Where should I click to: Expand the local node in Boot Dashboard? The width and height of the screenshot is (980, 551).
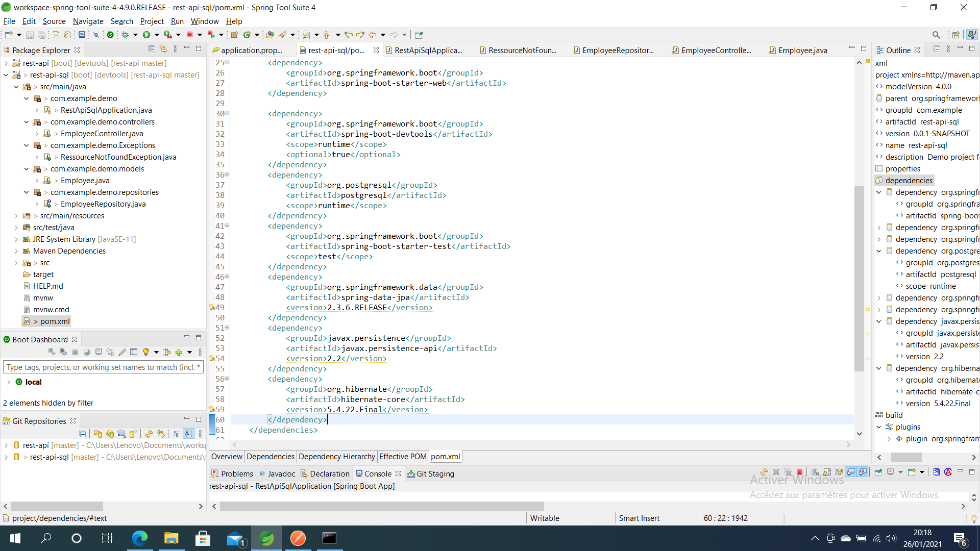[x=9, y=382]
